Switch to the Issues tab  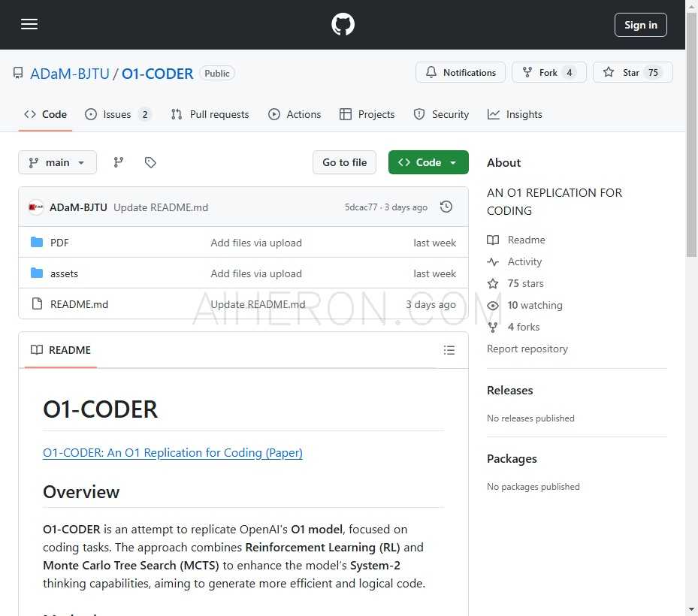click(x=117, y=114)
